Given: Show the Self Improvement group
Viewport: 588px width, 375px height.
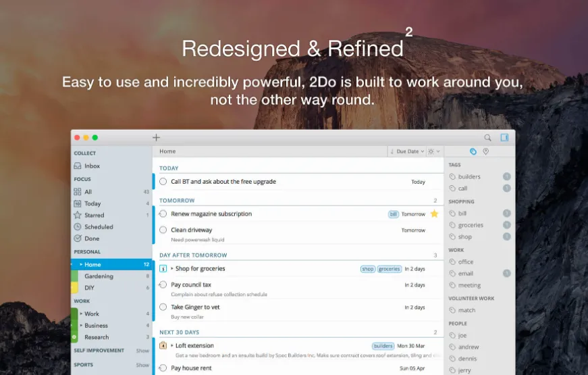Looking at the screenshot, I should [142, 351].
